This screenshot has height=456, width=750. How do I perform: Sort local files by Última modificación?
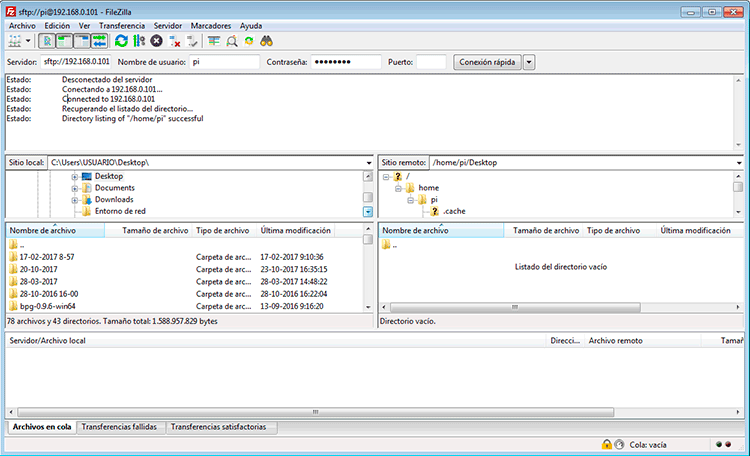pyautogui.click(x=296, y=231)
